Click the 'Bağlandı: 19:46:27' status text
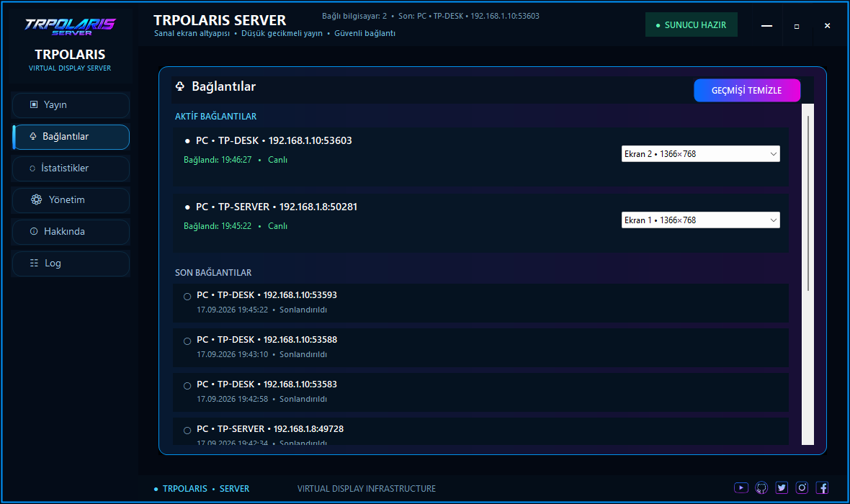This screenshot has width=850, height=504. point(218,160)
